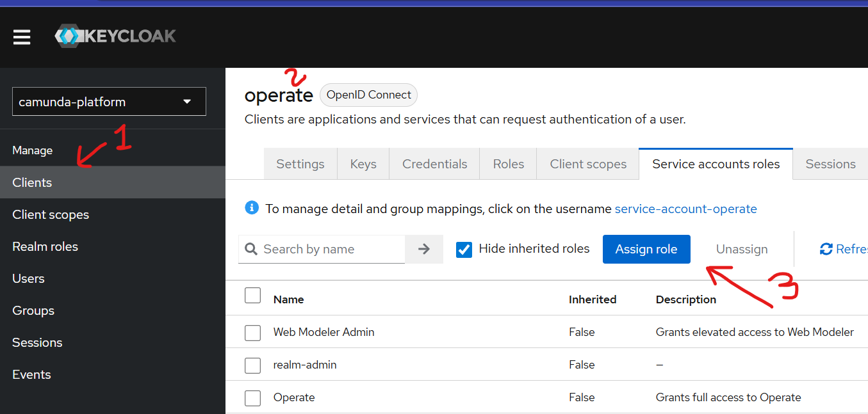This screenshot has height=414, width=868.
Task: Click the search arrow submit button
Action: (424, 249)
